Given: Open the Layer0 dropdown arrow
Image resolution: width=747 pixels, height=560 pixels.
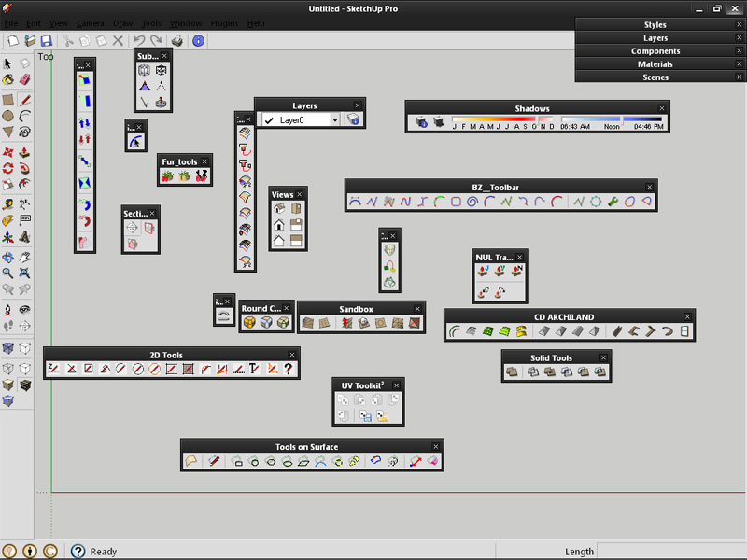Looking at the screenshot, I should click(x=335, y=120).
